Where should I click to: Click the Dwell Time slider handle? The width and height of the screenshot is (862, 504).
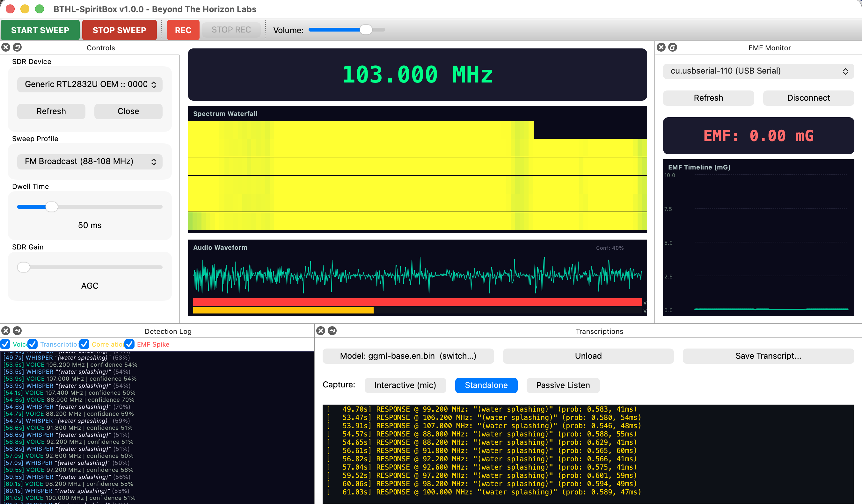(52, 206)
